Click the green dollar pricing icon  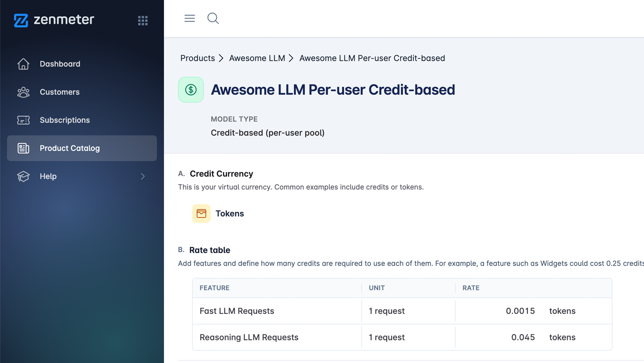191,89
